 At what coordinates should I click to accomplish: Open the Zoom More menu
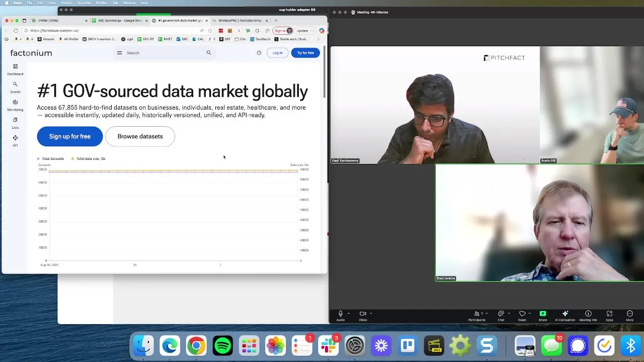click(629, 315)
